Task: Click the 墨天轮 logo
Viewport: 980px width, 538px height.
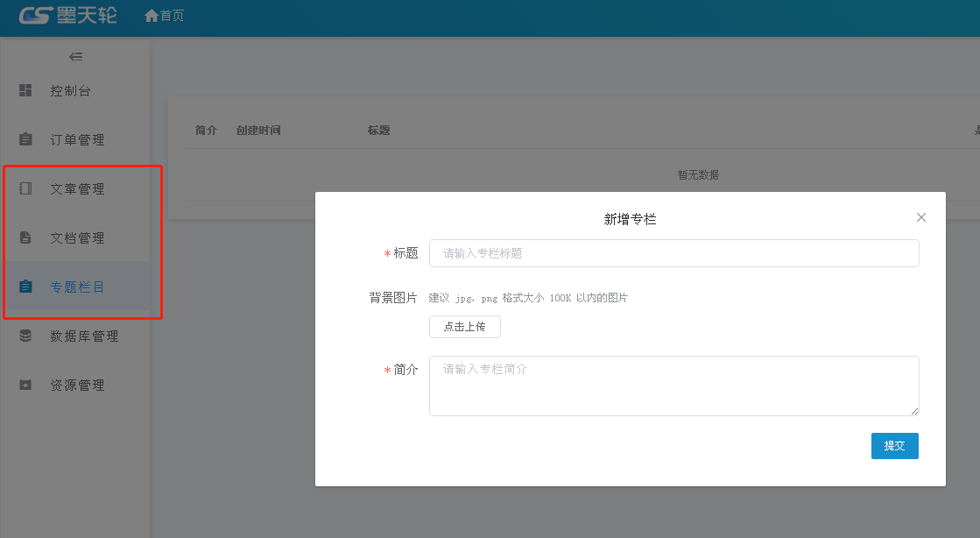Action: click(67, 15)
